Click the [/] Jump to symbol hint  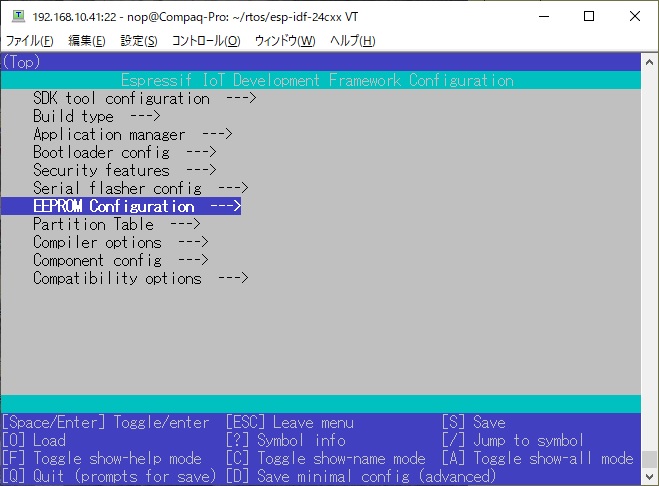coord(513,441)
